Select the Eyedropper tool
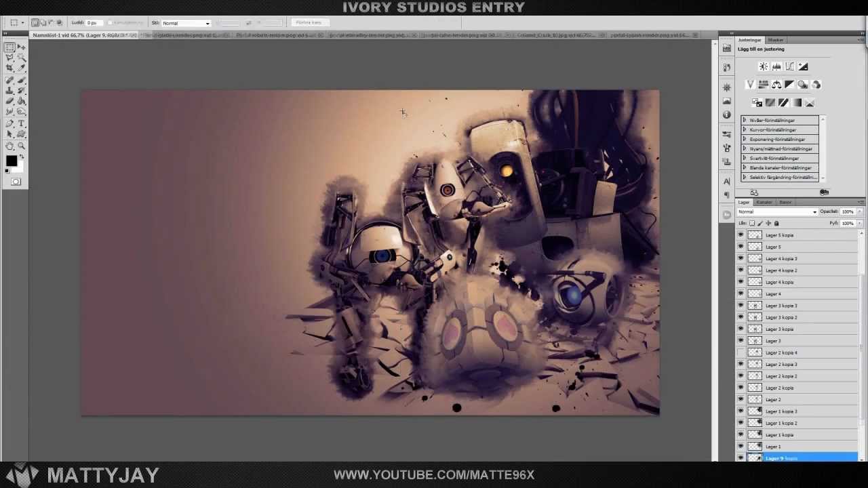The height and width of the screenshot is (488, 868). coord(22,68)
